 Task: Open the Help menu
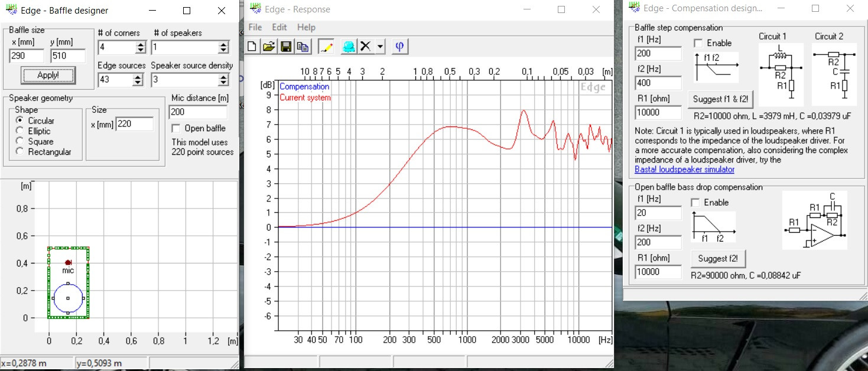pyautogui.click(x=306, y=27)
